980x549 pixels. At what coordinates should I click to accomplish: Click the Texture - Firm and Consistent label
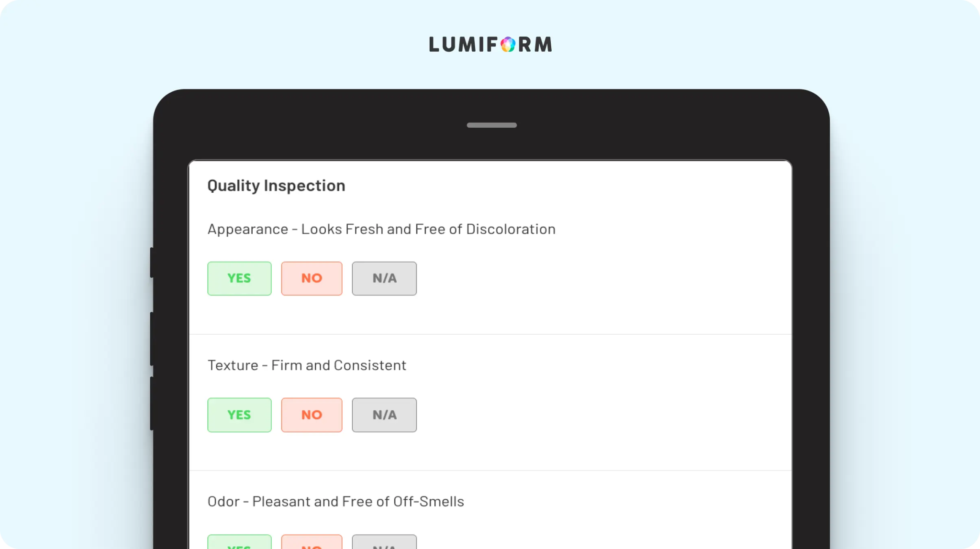tap(307, 365)
